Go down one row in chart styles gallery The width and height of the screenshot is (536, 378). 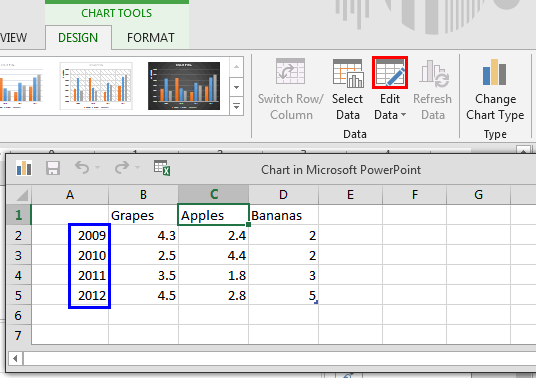236,87
